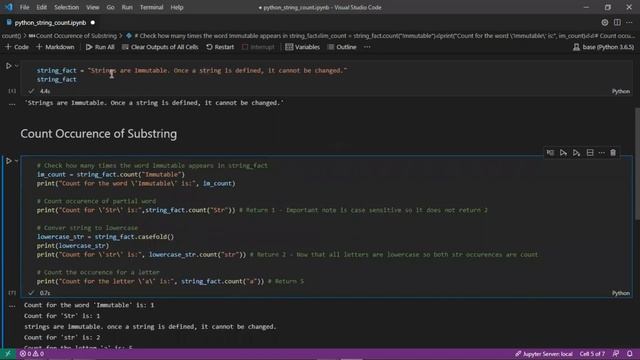The width and height of the screenshot is (640, 360).
Task: Open the File menu
Action: (24, 7)
